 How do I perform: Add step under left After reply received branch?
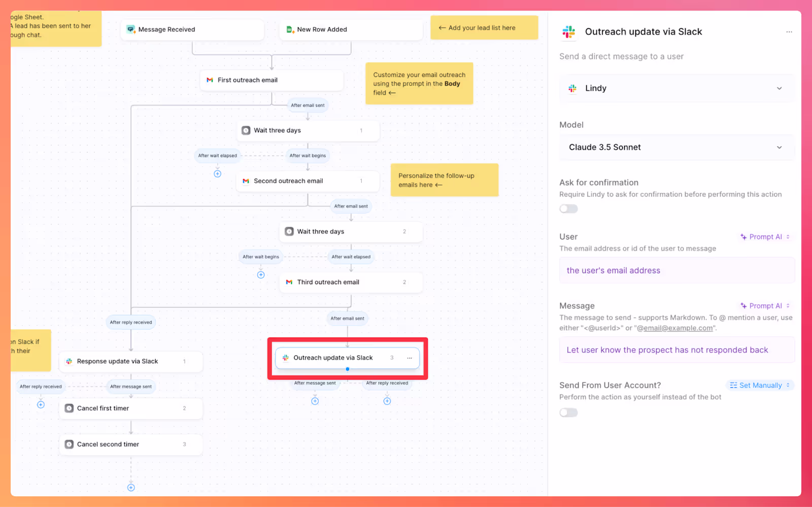tap(41, 404)
